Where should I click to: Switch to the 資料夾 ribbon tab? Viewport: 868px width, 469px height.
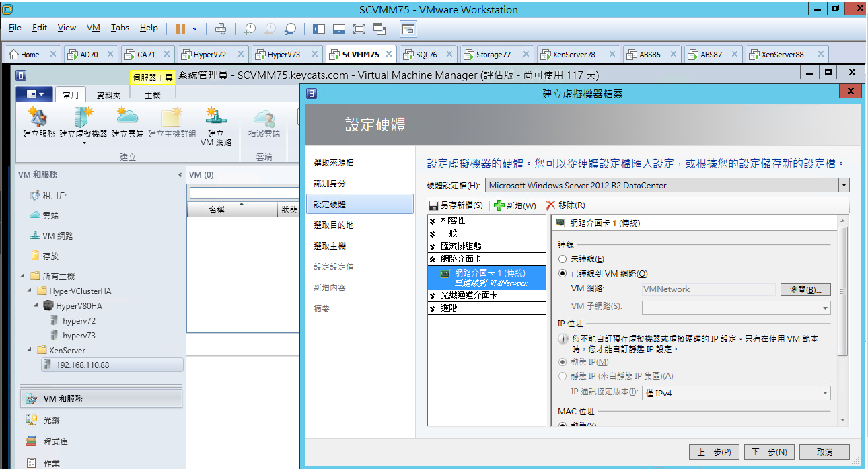click(109, 96)
